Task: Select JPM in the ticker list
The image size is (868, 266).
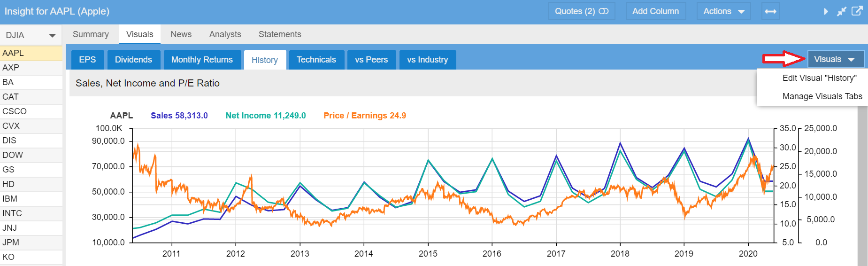Action: pos(31,243)
